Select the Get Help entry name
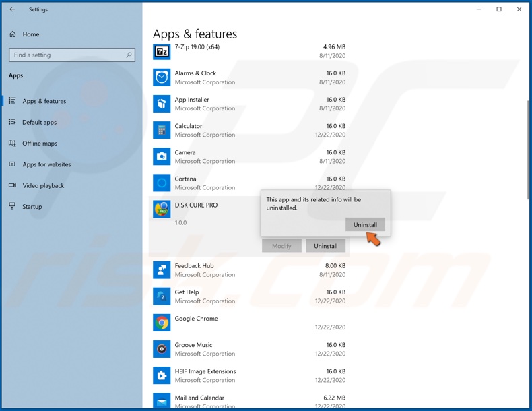The width and height of the screenshot is (532, 411). pyautogui.click(x=187, y=292)
